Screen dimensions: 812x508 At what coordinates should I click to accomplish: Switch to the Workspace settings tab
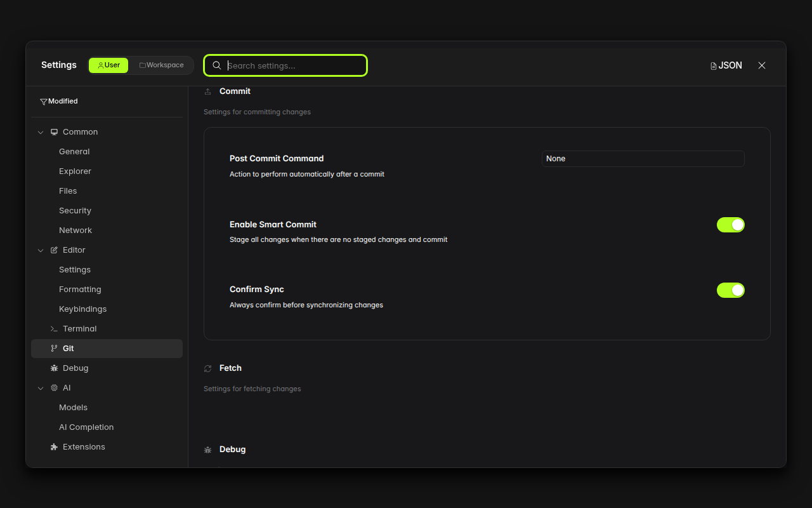161,65
